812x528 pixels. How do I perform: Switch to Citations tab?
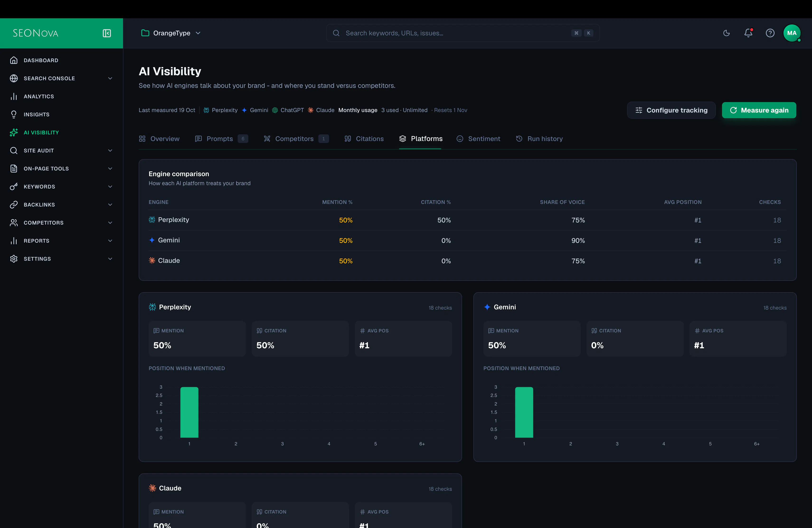364,139
